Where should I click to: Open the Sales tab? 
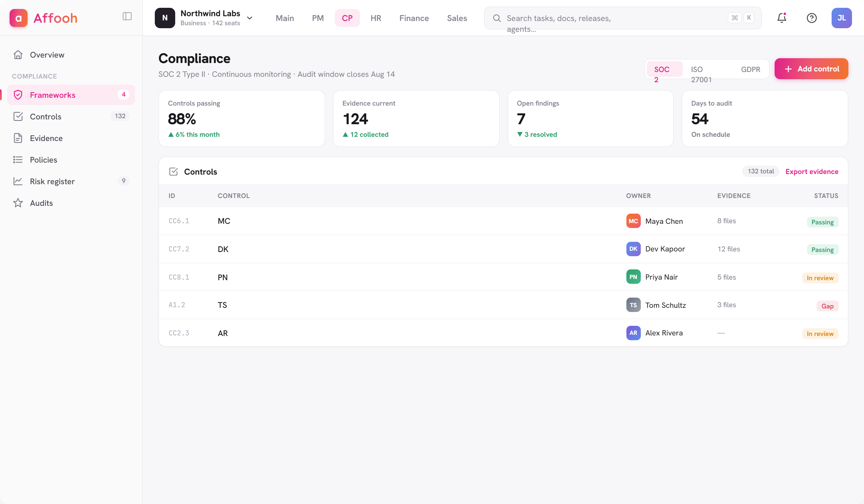(x=457, y=18)
